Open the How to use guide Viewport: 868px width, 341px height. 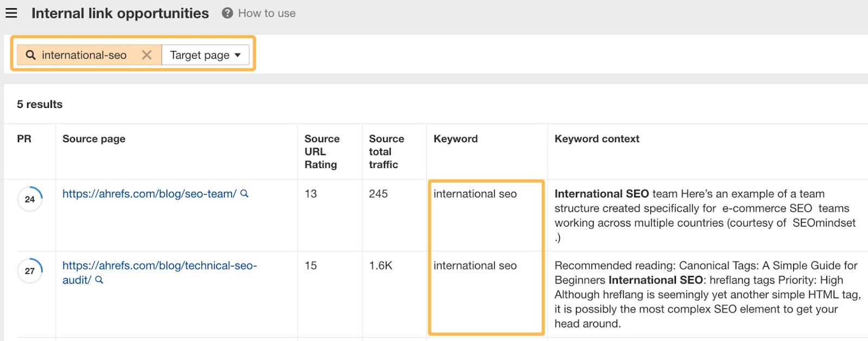click(x=266, y=13)
